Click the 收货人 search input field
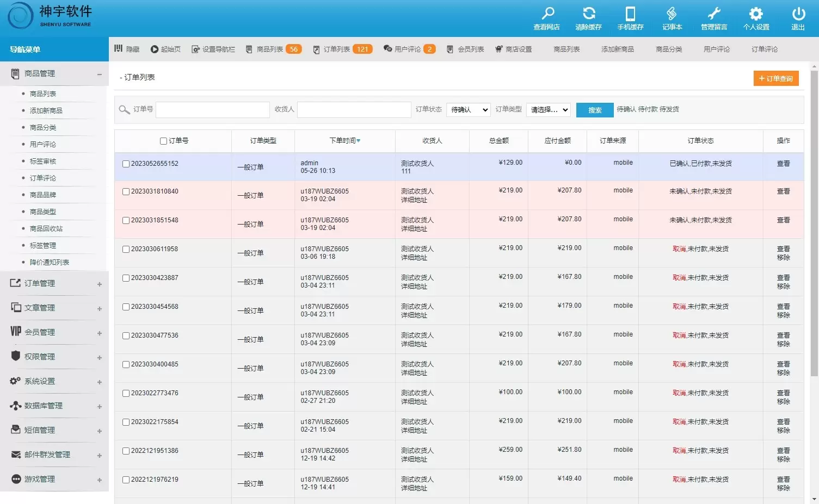 coord(354,110)
